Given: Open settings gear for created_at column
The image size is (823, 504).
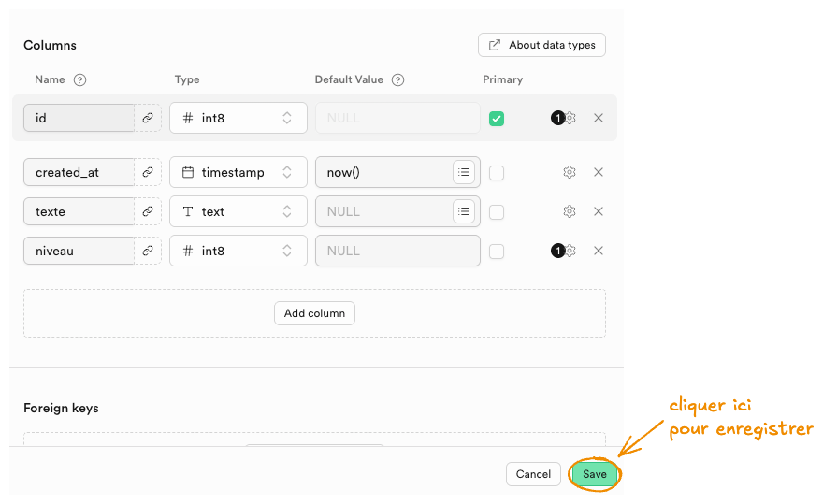Looking at the screenshot, I should (569, 172).
